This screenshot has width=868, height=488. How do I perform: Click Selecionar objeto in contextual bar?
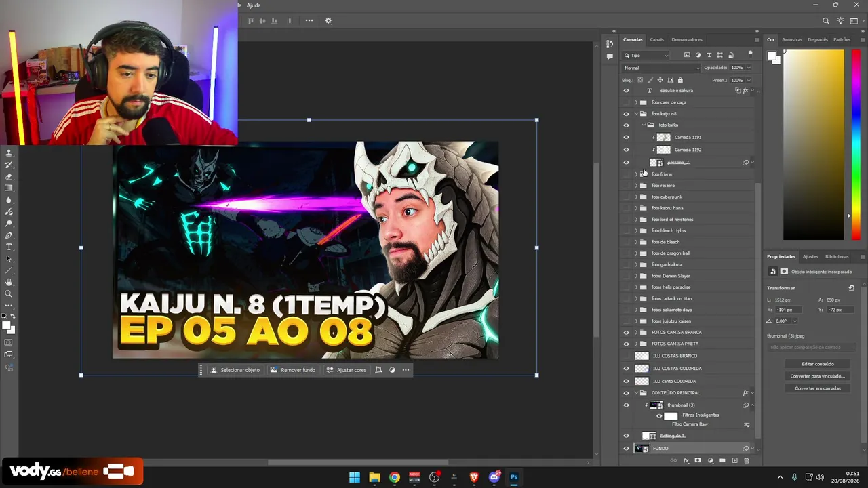click(x=235, y=370)
